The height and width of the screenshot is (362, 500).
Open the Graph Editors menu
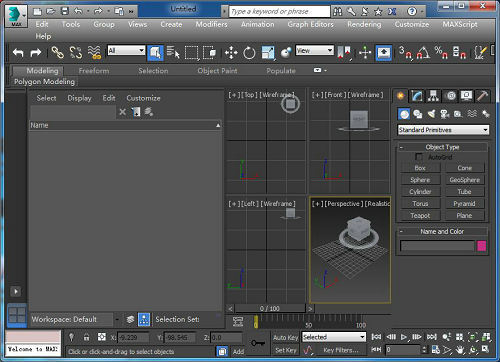click(310, 24)
